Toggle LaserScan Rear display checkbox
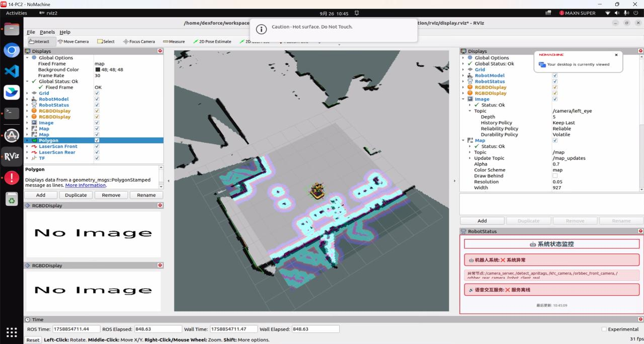 [97, 152]
